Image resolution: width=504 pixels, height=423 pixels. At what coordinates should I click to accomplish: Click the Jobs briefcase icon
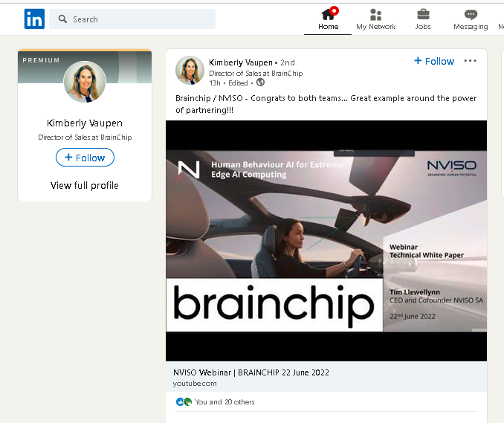tap(423, 14)
